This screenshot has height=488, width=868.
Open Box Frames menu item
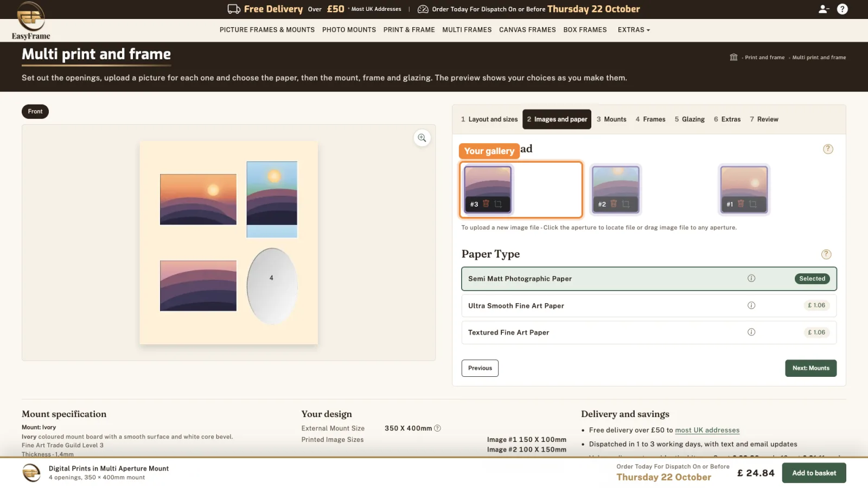[x=585, y=30]
